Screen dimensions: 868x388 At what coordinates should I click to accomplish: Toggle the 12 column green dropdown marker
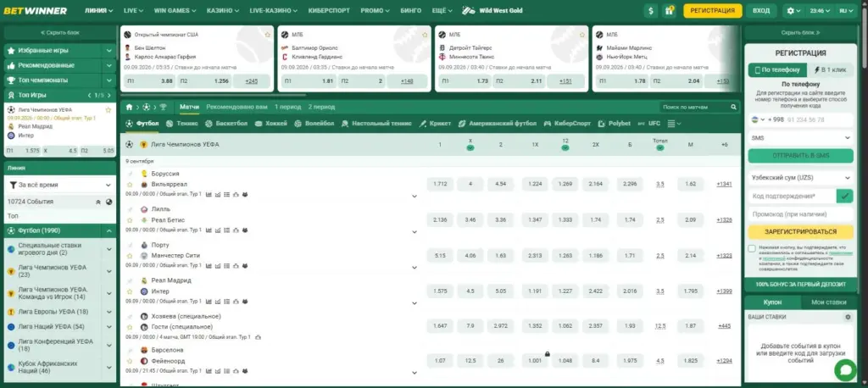(x=565, y=148)
